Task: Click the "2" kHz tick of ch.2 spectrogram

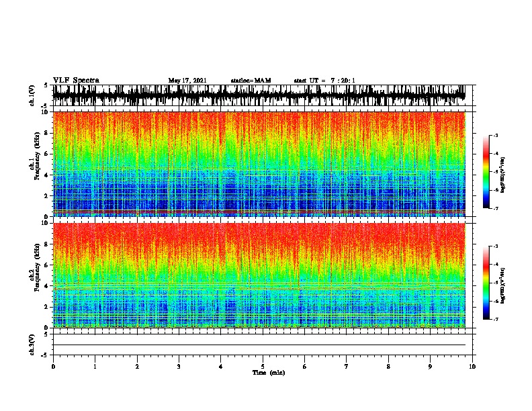Action: (x=47, y=307)
